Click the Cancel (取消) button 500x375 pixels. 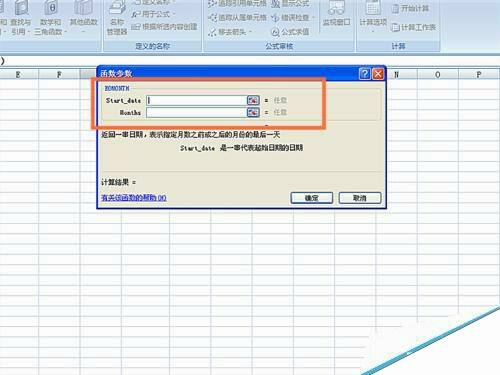click(360, 198)
